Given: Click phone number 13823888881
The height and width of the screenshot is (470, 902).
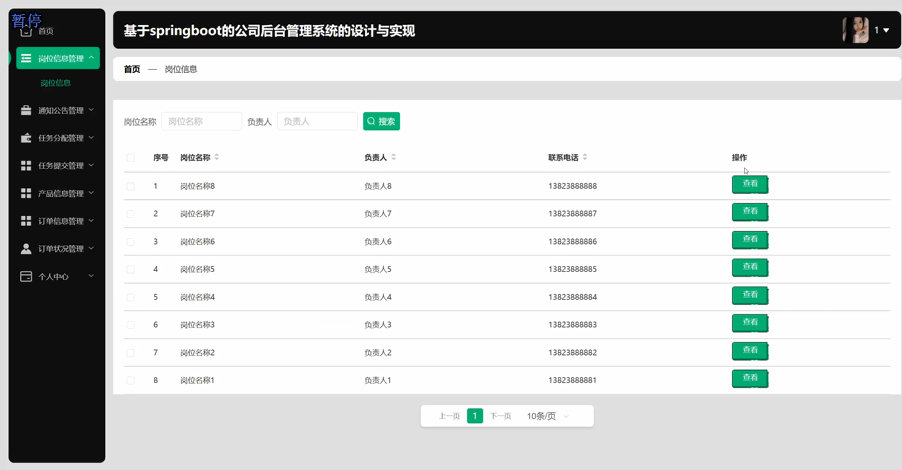Looking at the screenshot, I should pos(572,380).
